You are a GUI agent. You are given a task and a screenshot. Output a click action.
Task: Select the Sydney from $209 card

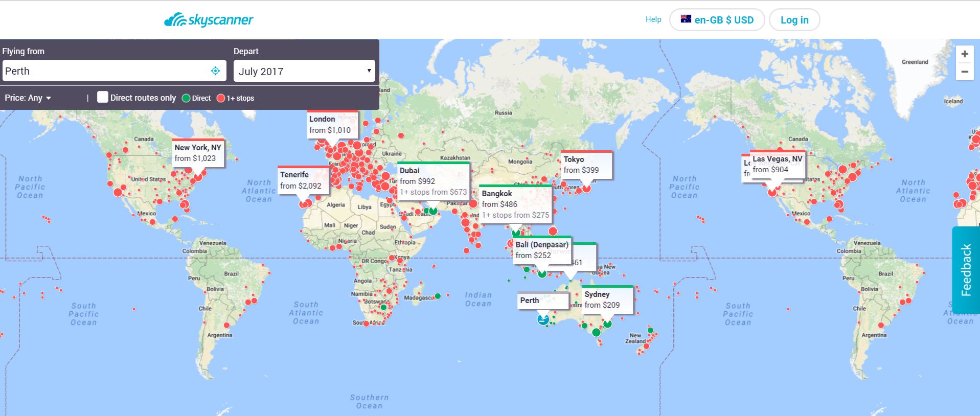point(607,299)
